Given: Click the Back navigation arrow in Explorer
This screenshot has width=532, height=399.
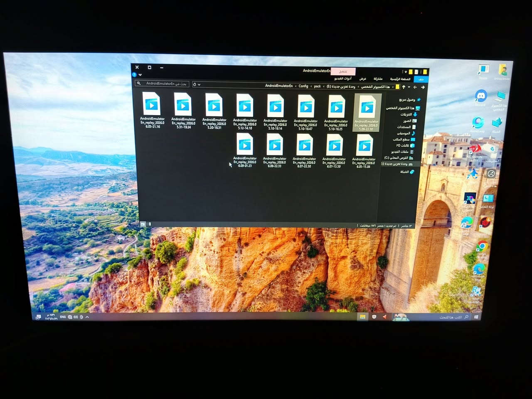Looking at the screenshot, I should pyautogui.click(x=423, y=87).
